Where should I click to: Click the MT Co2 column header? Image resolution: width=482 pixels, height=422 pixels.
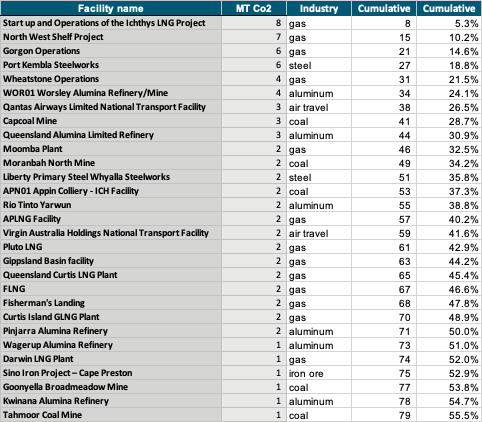pyautogui.click(x=254, y=8)
